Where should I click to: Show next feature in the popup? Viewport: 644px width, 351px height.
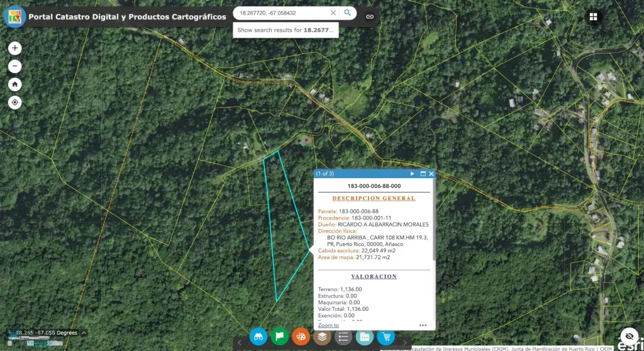412,174
